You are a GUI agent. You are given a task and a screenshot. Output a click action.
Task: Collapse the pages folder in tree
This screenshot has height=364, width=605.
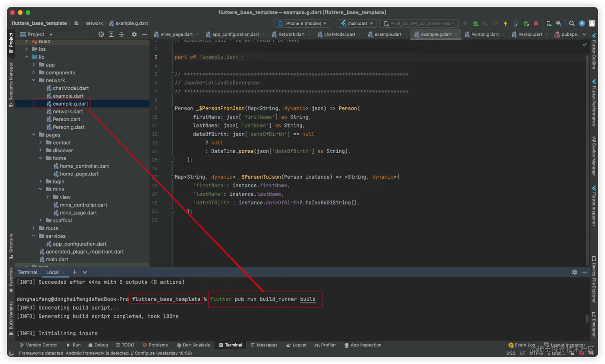click(34, 135)
